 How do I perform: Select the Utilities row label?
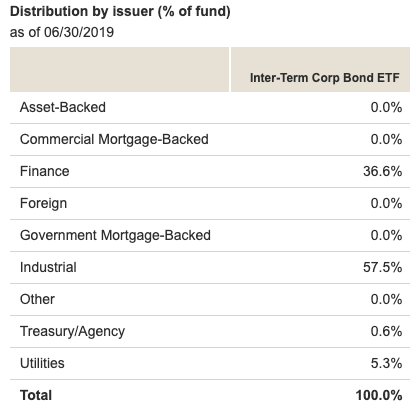(42, 363)
